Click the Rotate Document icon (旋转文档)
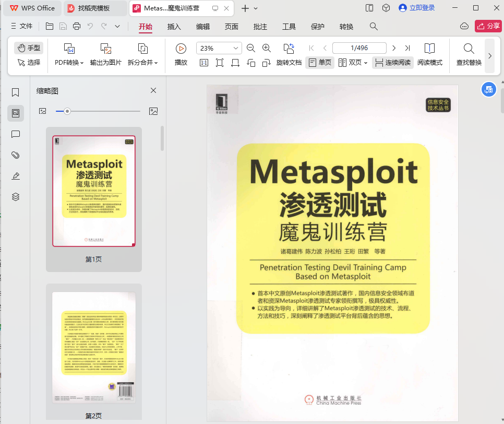504x424 pixels. point(289,49)
